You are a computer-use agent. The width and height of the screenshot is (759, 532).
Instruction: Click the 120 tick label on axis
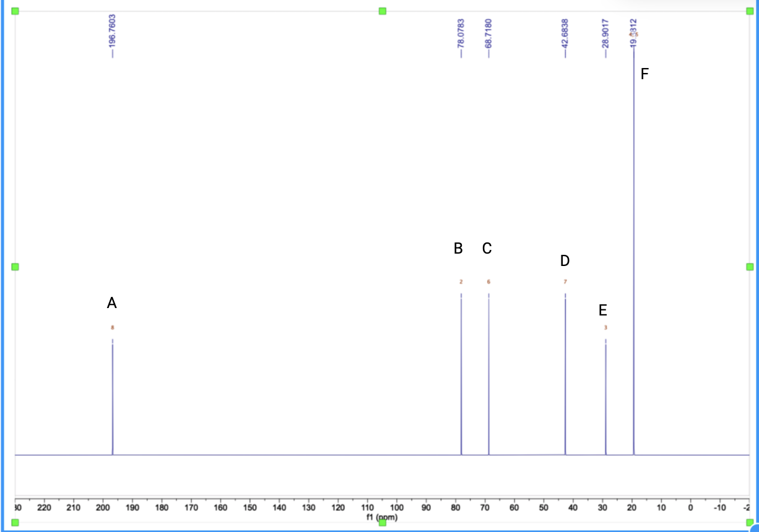[x=338, y=508]
